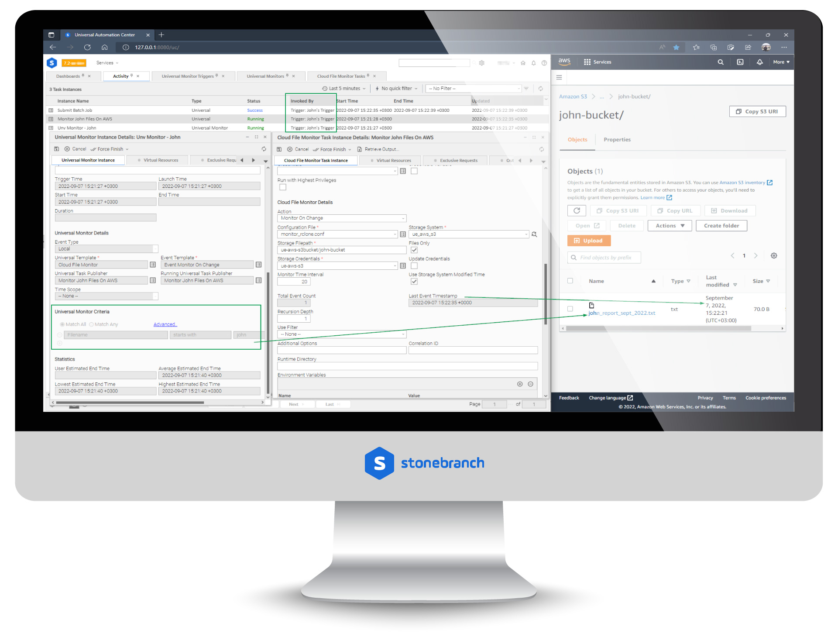Open the No Filter combo box
This screenshot has width=838, height=644.
click(474, 89)
